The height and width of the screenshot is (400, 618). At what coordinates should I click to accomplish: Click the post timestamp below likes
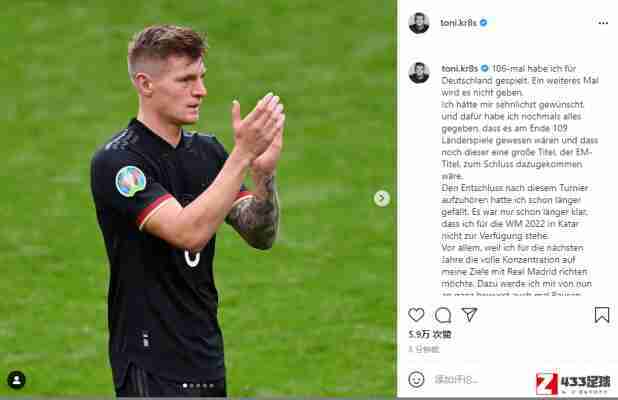(424, 349)
